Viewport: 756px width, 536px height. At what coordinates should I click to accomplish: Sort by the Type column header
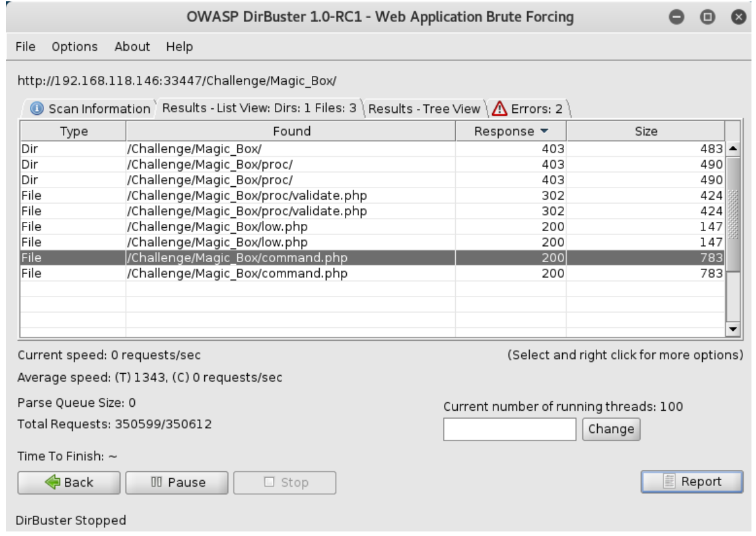[x=74, y=131]
